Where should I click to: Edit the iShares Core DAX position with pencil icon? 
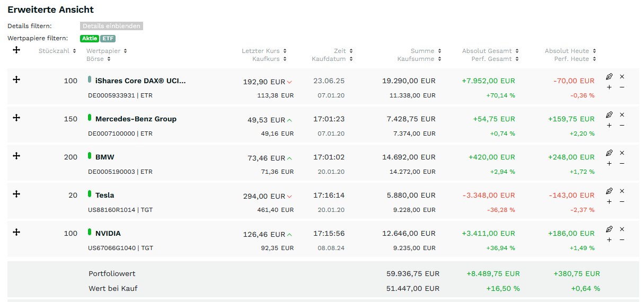[x=609, y=76]
